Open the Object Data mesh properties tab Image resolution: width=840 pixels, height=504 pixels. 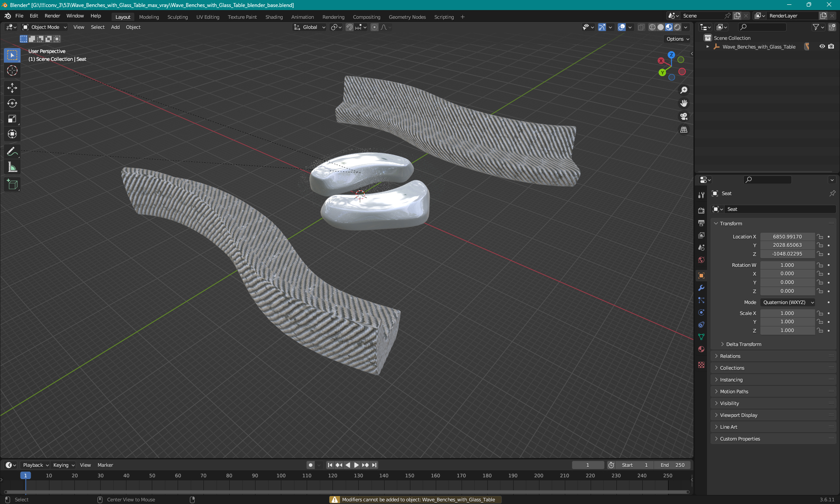[x=701, y=337]
